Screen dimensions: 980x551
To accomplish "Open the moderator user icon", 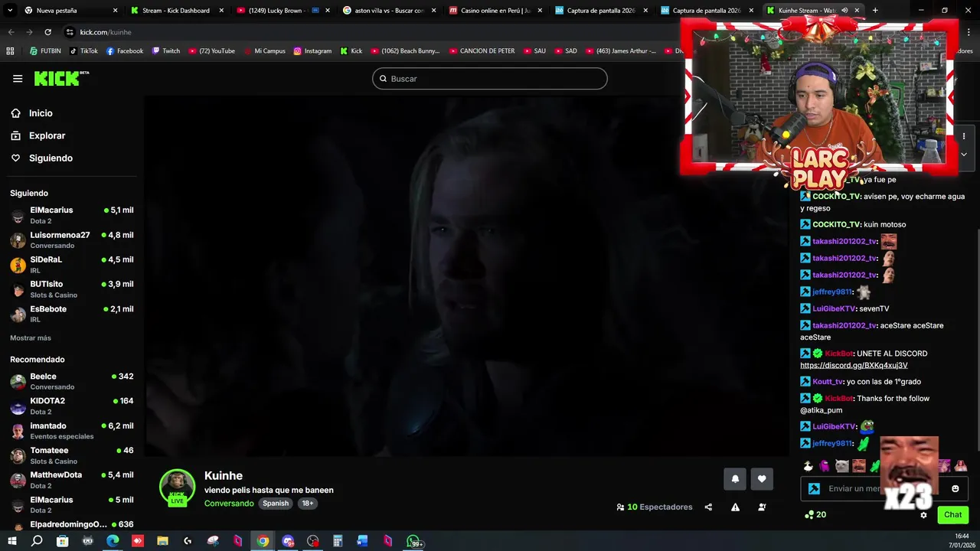I will coord(762,507).
